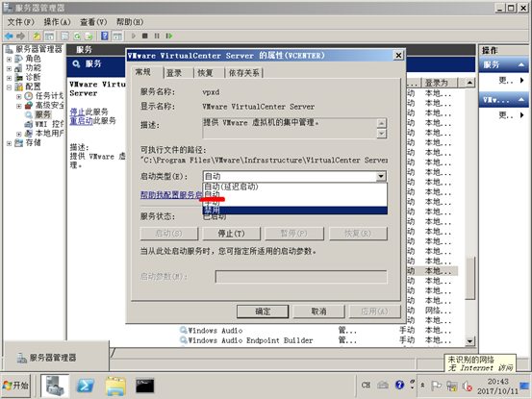Image resolution: width=532 pixels, height=399 pixels.
Task: Click the Up one level toolbar icon
Action: pos(37,36)
